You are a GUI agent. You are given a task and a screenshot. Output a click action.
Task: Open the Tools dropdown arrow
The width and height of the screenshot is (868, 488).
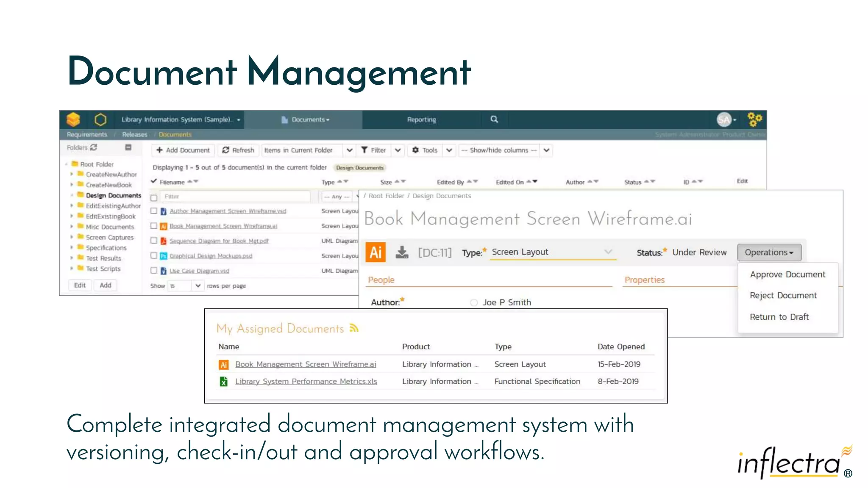tap(449, 150)
